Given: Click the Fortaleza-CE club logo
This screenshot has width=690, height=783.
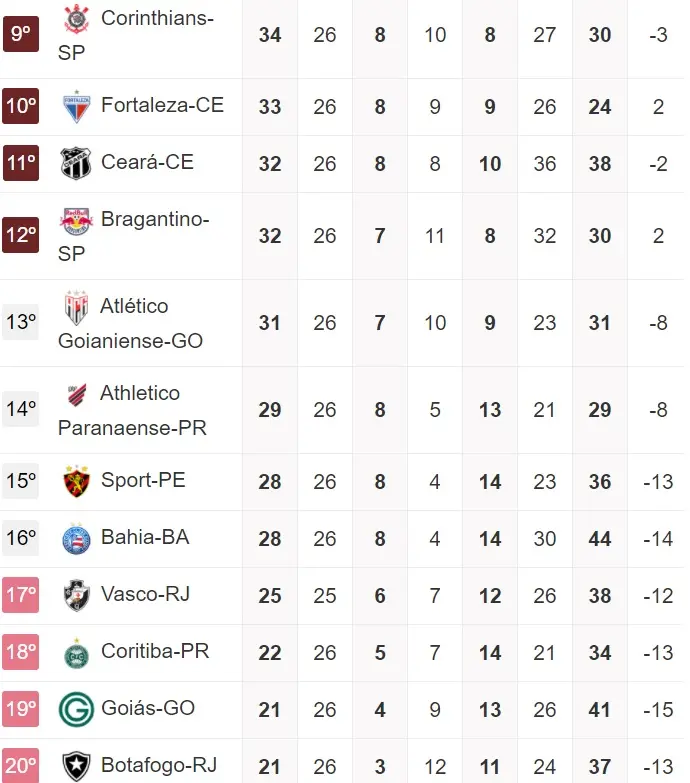Looking at the screenshot, I should pyautogui.click(x=76, y=106).
